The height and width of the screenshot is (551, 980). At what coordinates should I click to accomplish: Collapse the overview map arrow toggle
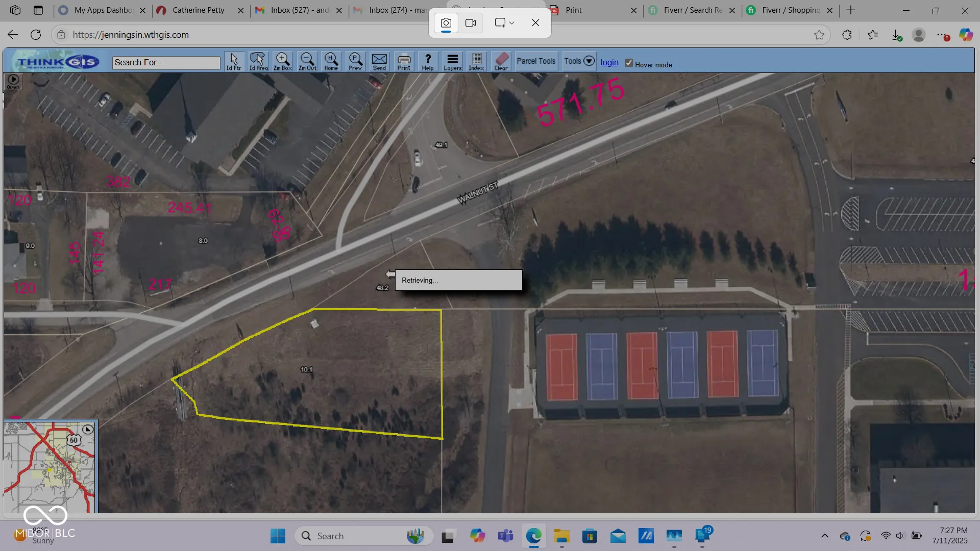tap(88, 430)
